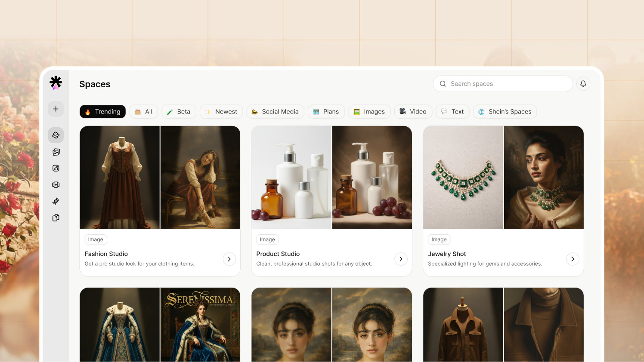Open the sparkle carousel icon in sidebar
The width and height of the screenshot is (644, 362).
(x=56, y=184)
